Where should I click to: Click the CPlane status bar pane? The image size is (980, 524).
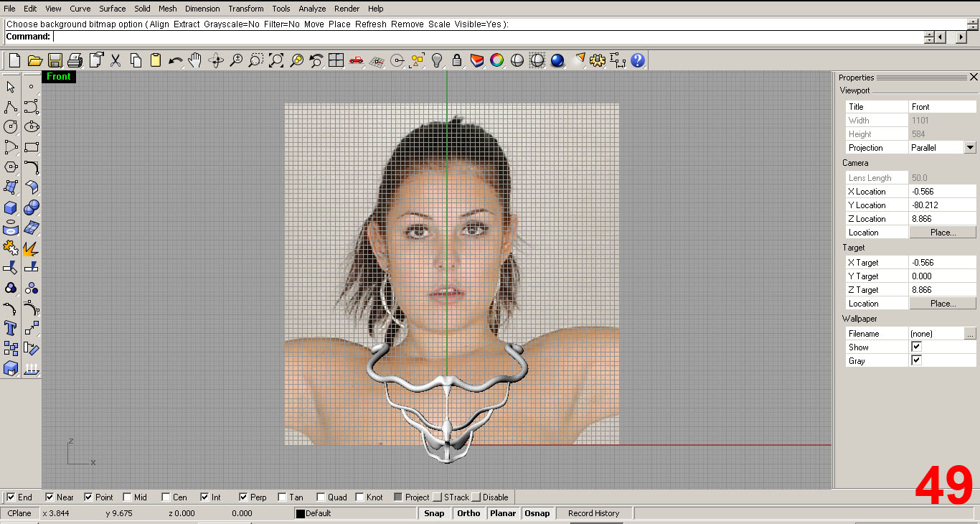19,513
